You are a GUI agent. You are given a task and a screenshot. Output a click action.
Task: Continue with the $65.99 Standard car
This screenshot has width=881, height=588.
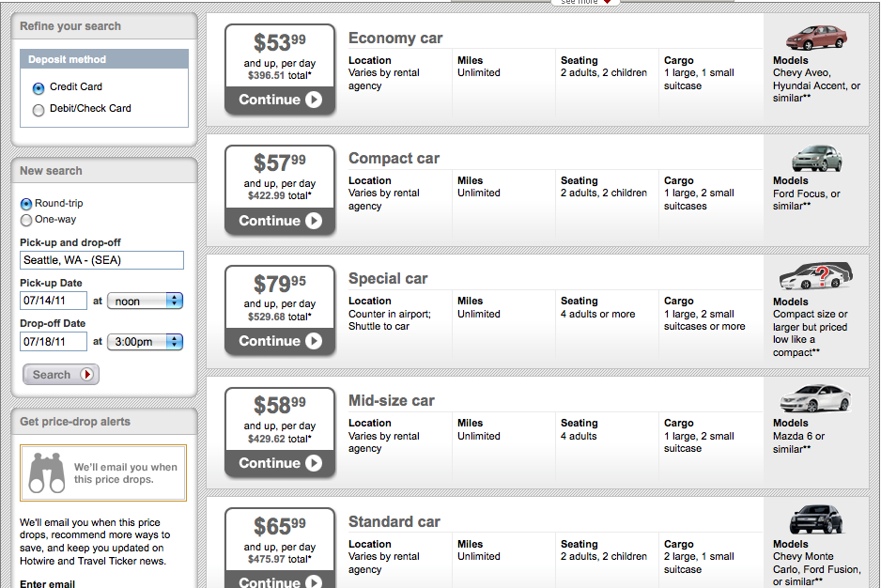click(x=280, y=580)
